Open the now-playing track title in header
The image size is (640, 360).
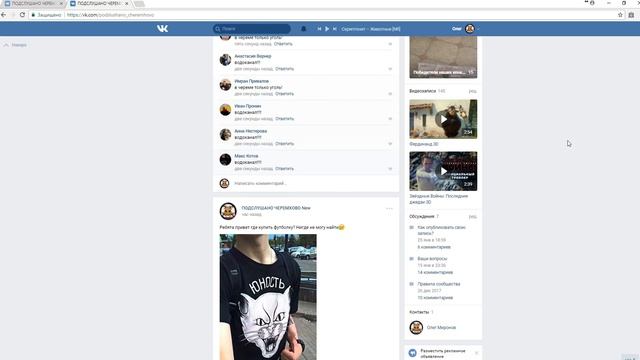(x=371, y=29)
